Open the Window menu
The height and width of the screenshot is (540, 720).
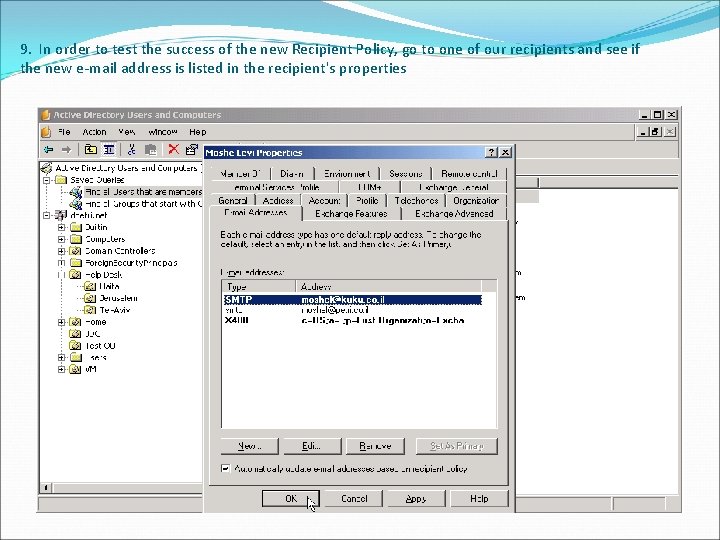coord(163,132)
